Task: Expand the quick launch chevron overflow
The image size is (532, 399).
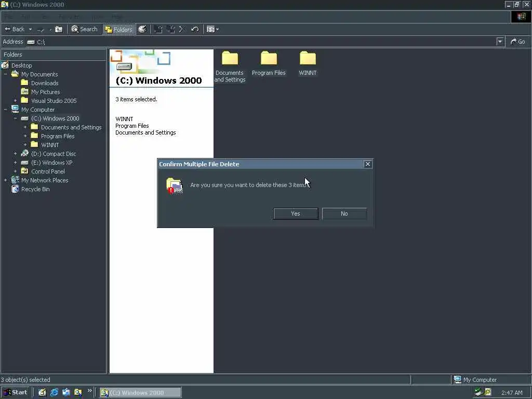Action: [x=89, y=391]
